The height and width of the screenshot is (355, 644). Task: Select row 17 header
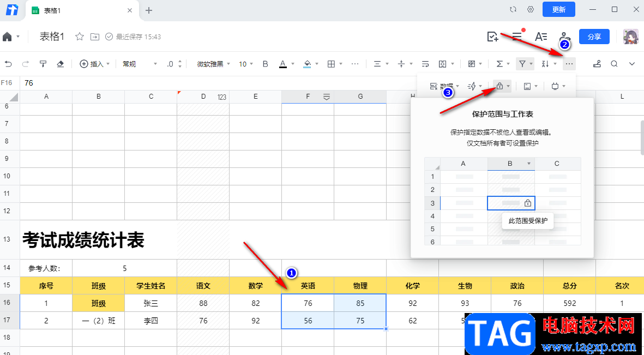coord(10,321)
